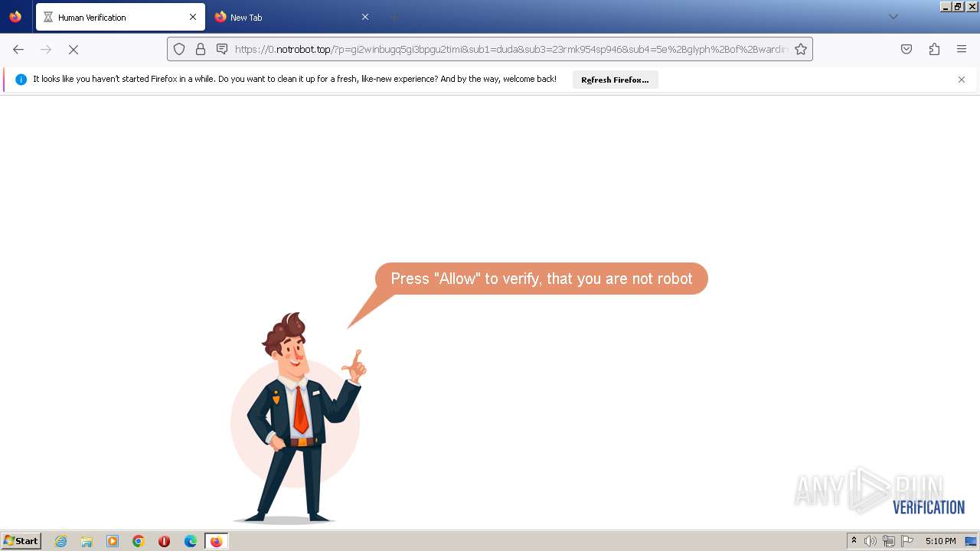Open media player from taskbar
The image size is (980, 551).
coord(113,541)
